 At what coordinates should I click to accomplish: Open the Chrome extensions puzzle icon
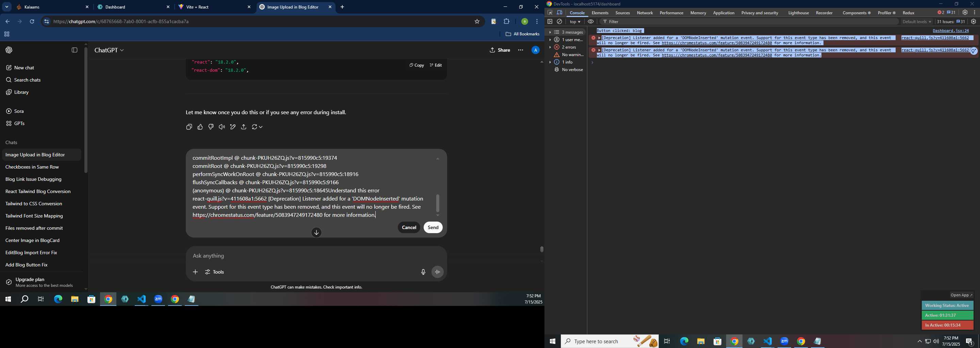pos(506,22)
